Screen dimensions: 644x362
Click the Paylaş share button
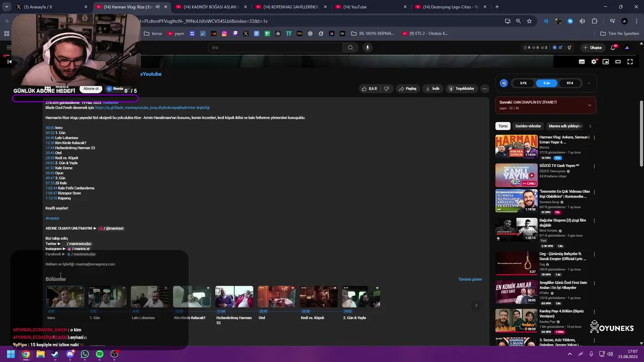point(408,88)
